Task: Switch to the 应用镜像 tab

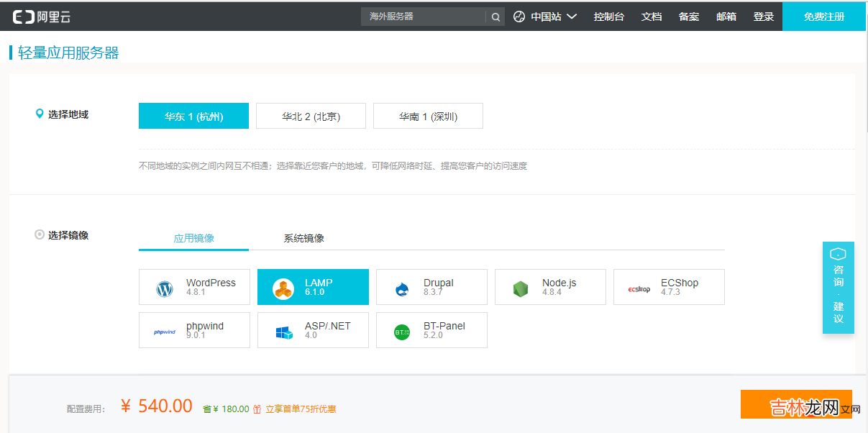Action: 193,238
